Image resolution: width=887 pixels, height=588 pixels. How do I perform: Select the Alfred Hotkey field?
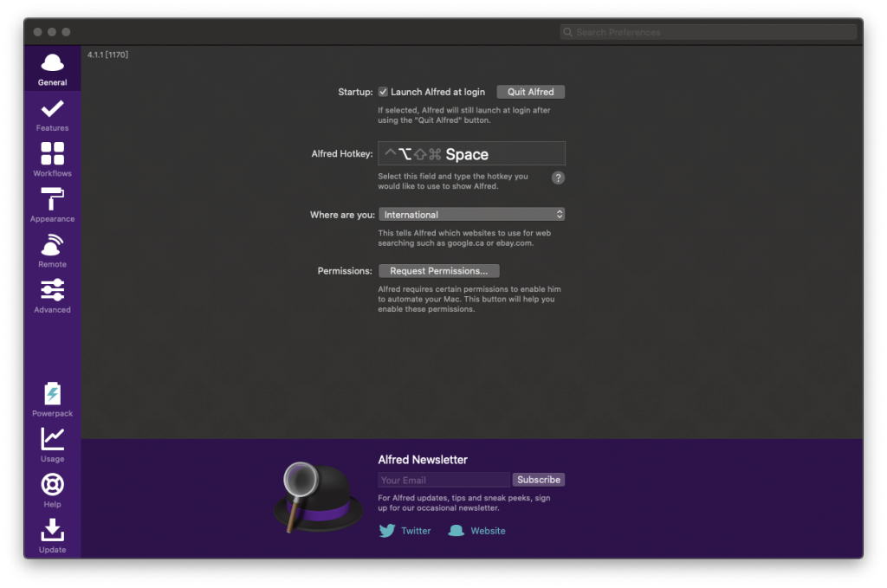pos(472,153)
